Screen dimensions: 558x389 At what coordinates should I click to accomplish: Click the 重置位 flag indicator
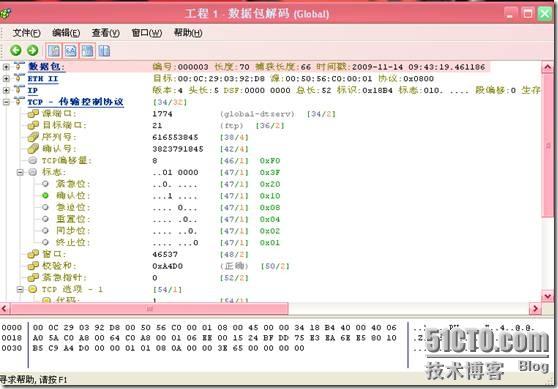45,219
